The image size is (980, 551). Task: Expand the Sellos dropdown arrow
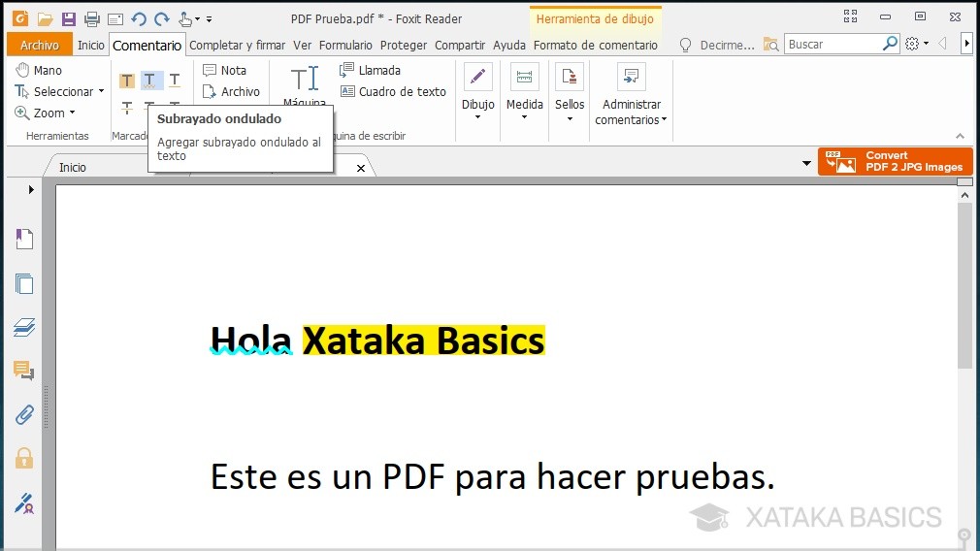pos(570,118)
